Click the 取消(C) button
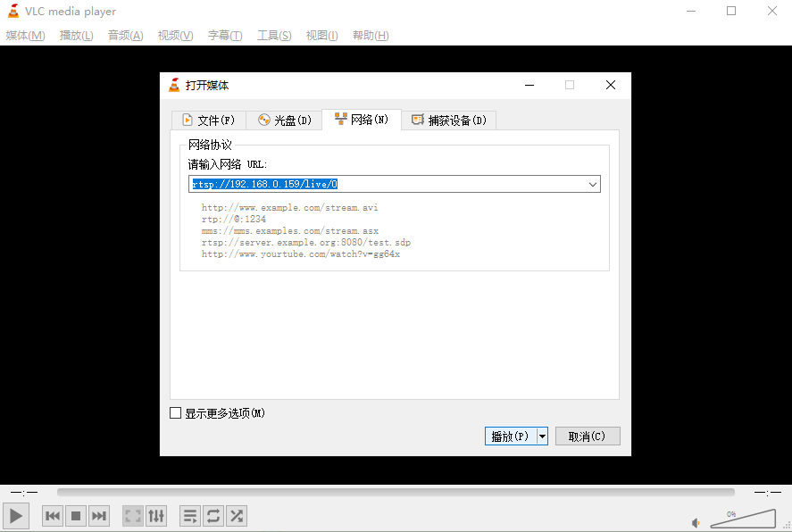The width and height of the screenshot is (792, 532). [588, 436]
